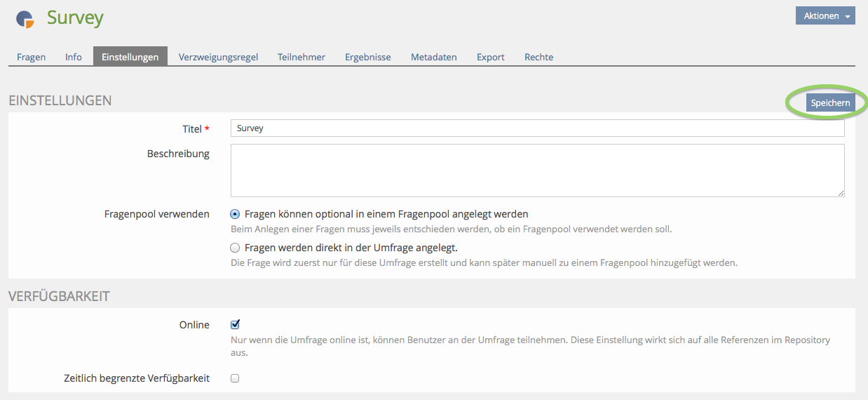Uncheck the Online checkbox

236,324
